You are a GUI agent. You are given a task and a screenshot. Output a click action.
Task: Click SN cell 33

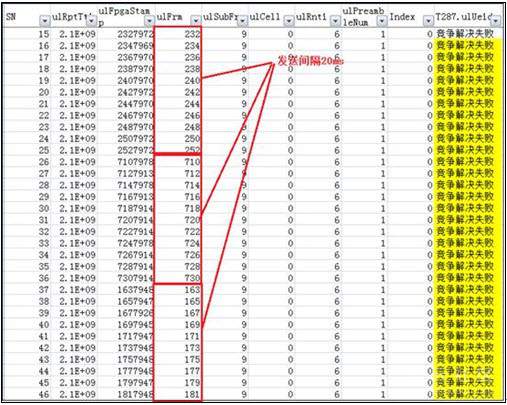coord(44,244)
